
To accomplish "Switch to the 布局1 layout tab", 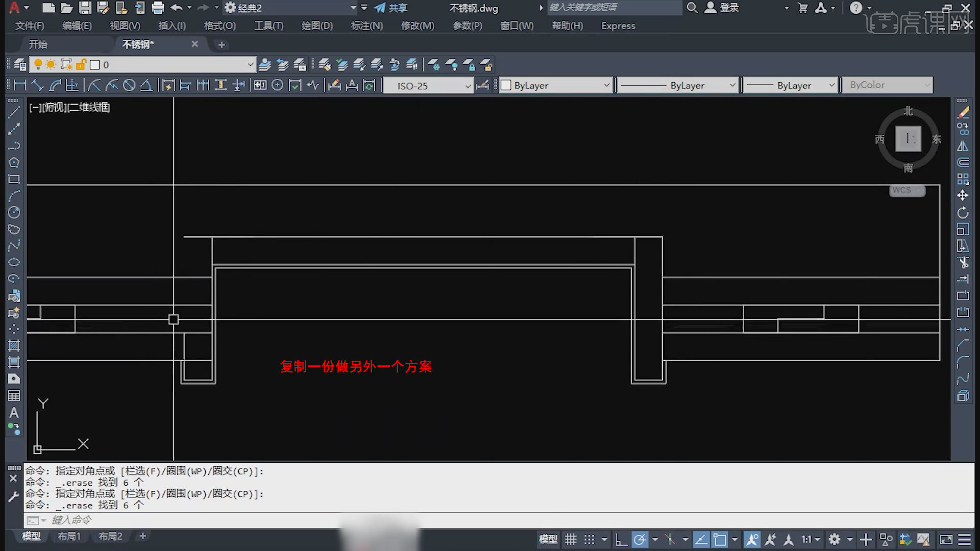I will (69, 536).
